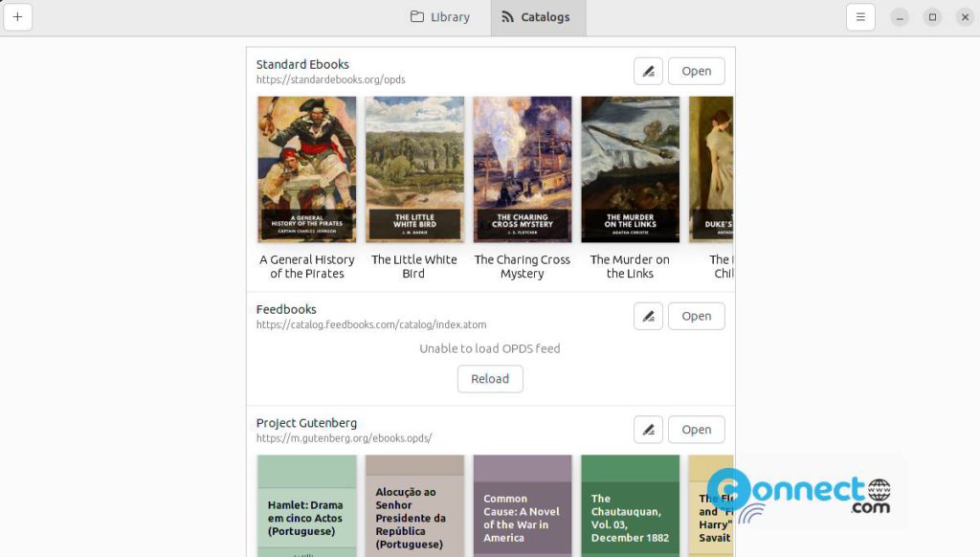Switch to the Catalogs tab
Screen dimensions: 980x557
[x=538, y=17]
